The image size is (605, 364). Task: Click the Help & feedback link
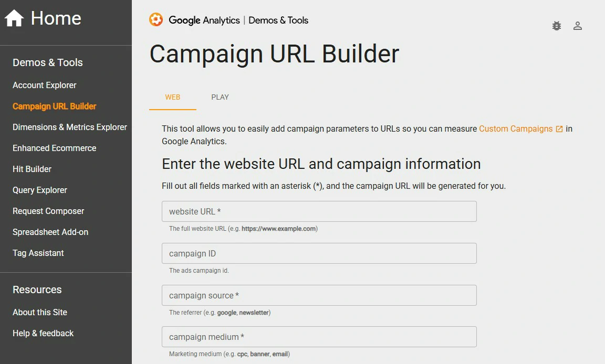(x=43, y=333)
